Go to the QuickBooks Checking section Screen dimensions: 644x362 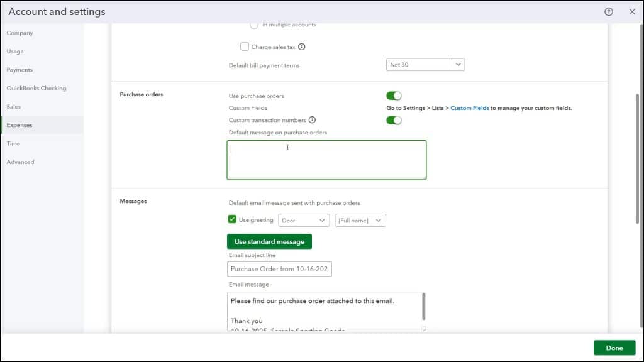[x=35, y=88]
